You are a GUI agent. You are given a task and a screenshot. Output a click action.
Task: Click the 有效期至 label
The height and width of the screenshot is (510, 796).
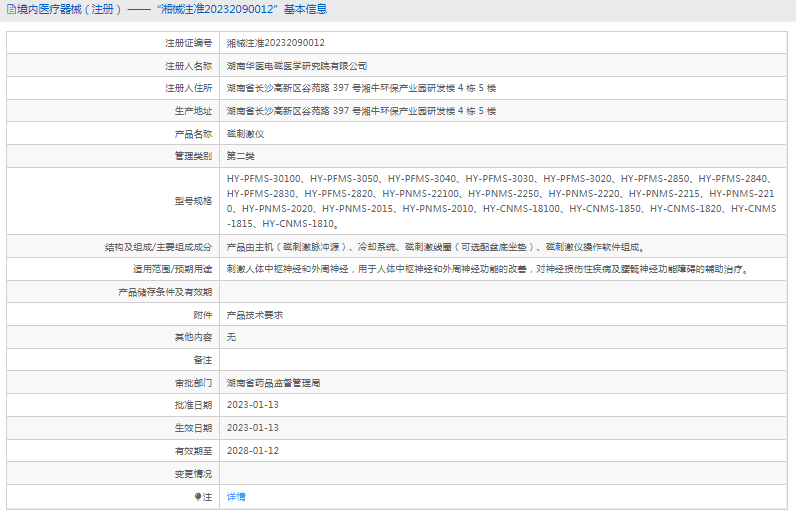(193, 451)
